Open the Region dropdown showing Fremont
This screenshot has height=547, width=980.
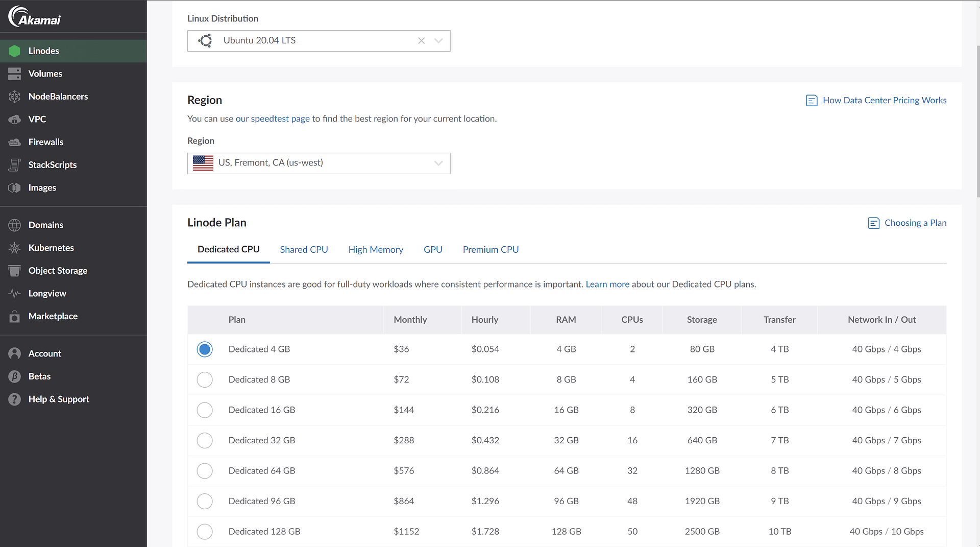(x=318, y=163)
